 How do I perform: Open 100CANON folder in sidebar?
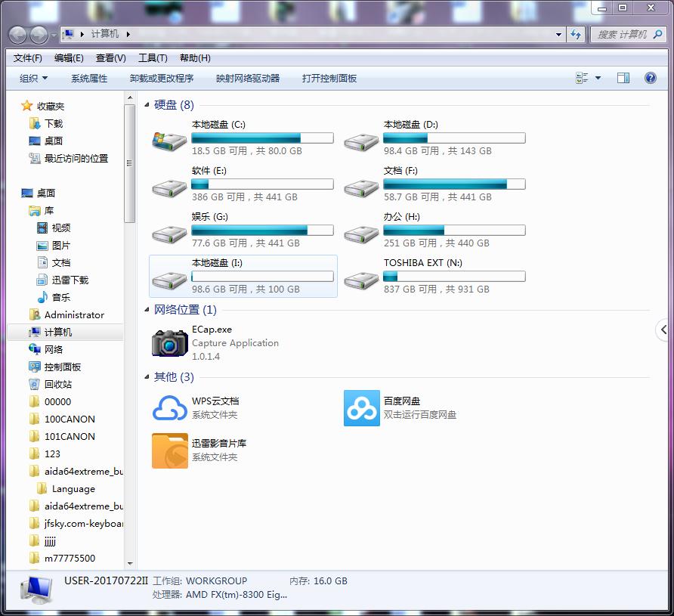click(x=70, y=419)
